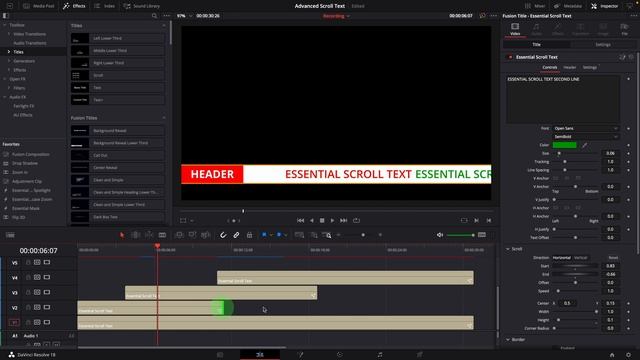This screenshot has height=360, width=640.
Task: Click the V1 destination track control
Action: 14,322
